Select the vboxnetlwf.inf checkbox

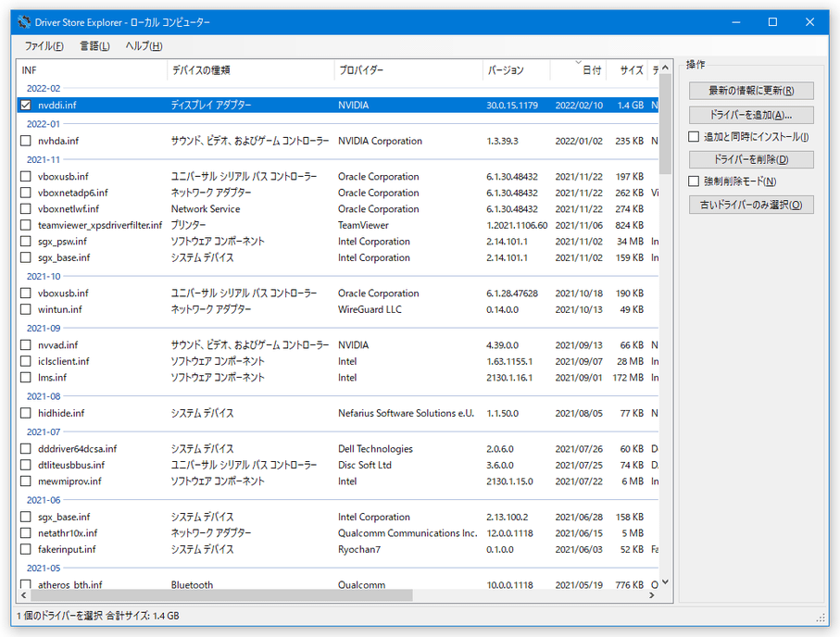[26, 209]
